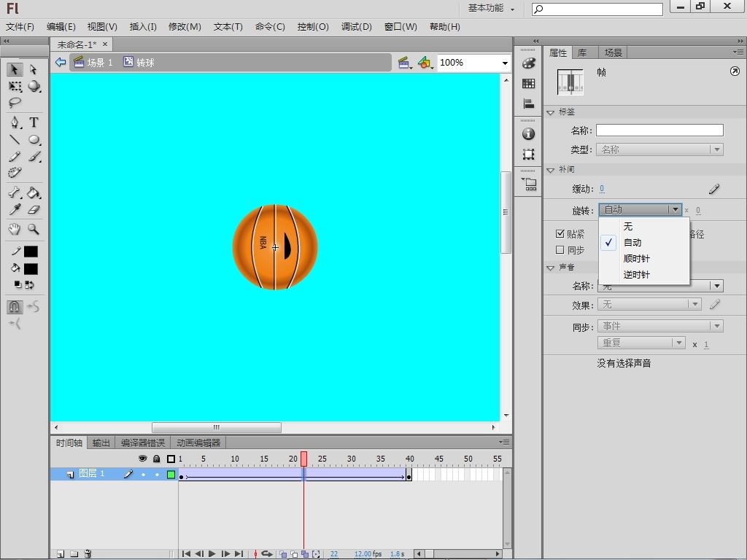747x560 pixels.
Task: Open the Color palette panel icon
Action: pyautogui.click(x=529, y=63)
